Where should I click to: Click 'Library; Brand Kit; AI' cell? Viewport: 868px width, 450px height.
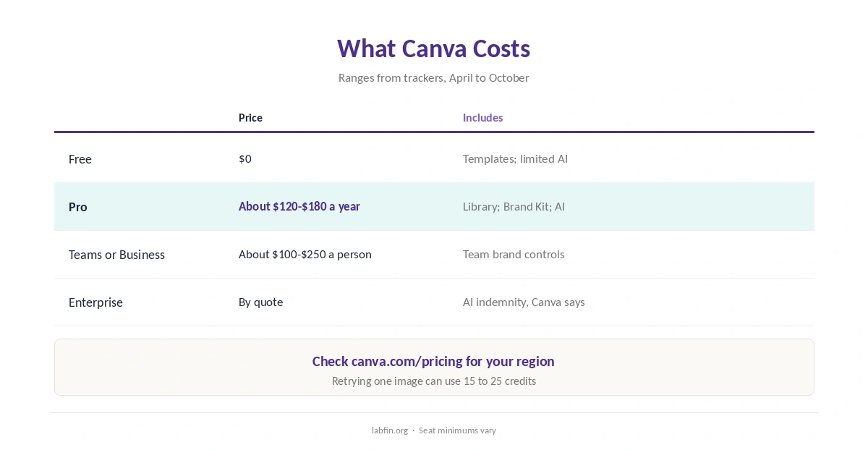point(514,206)
